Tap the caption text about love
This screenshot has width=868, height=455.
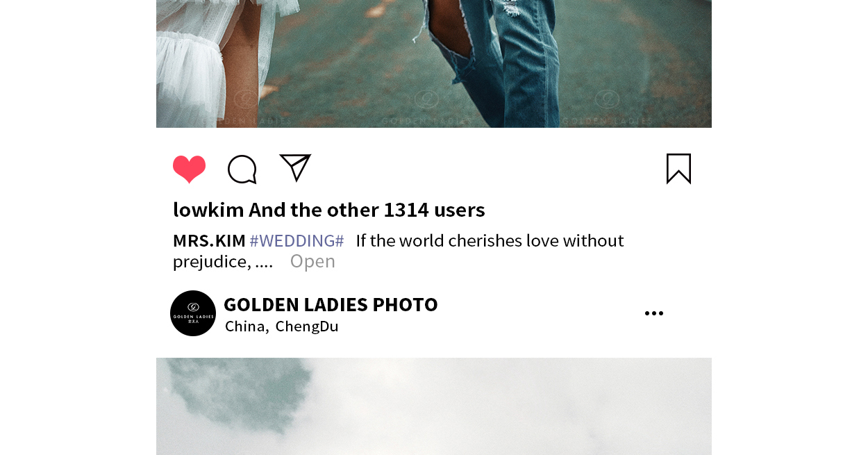coord(399,251)
